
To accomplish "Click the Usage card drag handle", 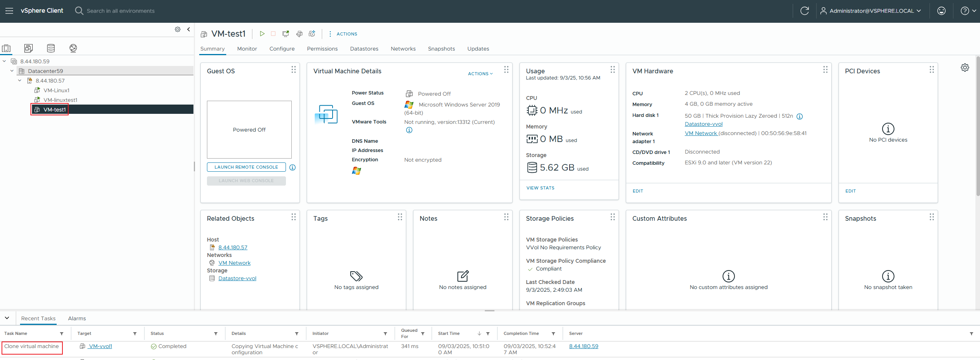I will pos(613,69).
